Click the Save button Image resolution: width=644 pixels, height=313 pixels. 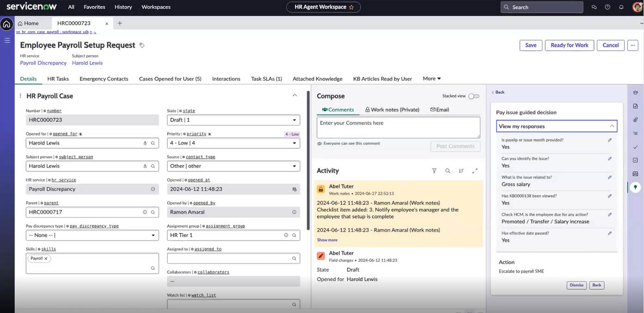(531, 45)
